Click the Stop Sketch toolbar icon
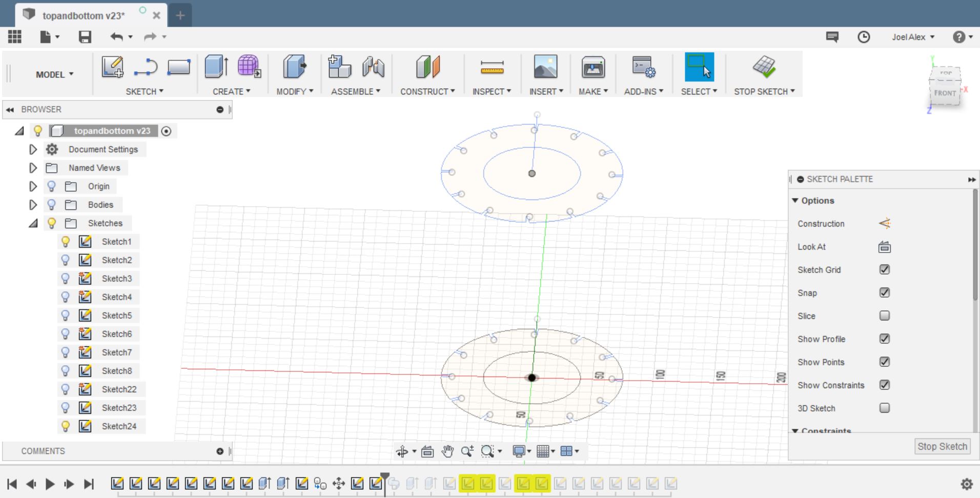This screenshot has height=498, width=980. pyautogui.click(x=764, y=67)
